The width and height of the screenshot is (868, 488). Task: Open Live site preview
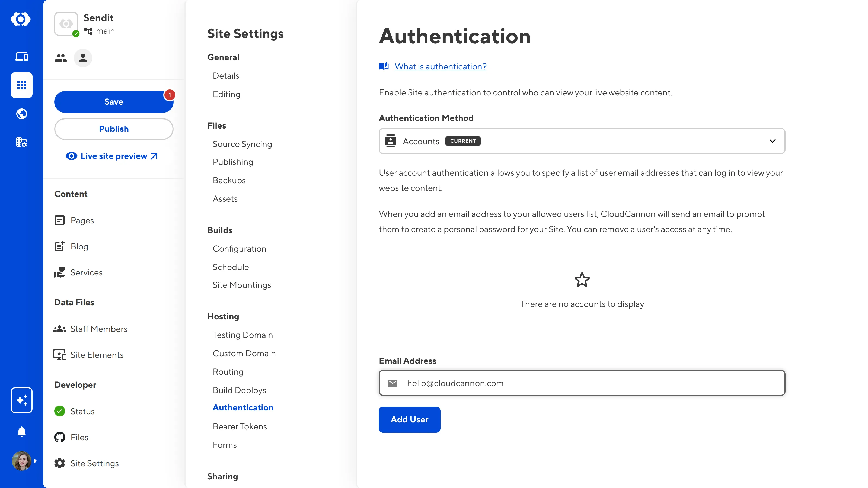click(x=114, y=156)
